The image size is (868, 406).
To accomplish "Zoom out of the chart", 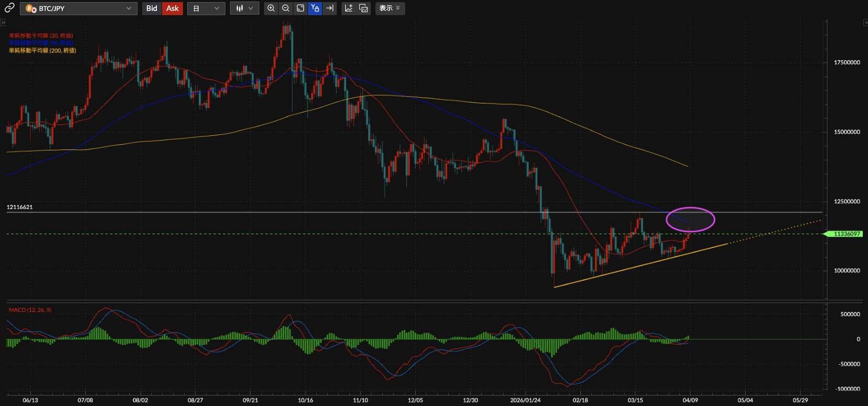I will (285, 8).
